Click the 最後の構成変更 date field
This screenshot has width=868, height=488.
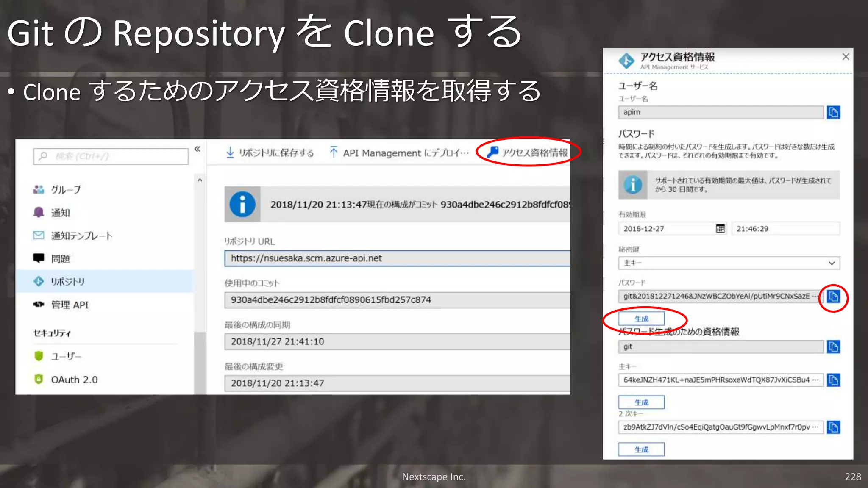(x=397, y=383)
